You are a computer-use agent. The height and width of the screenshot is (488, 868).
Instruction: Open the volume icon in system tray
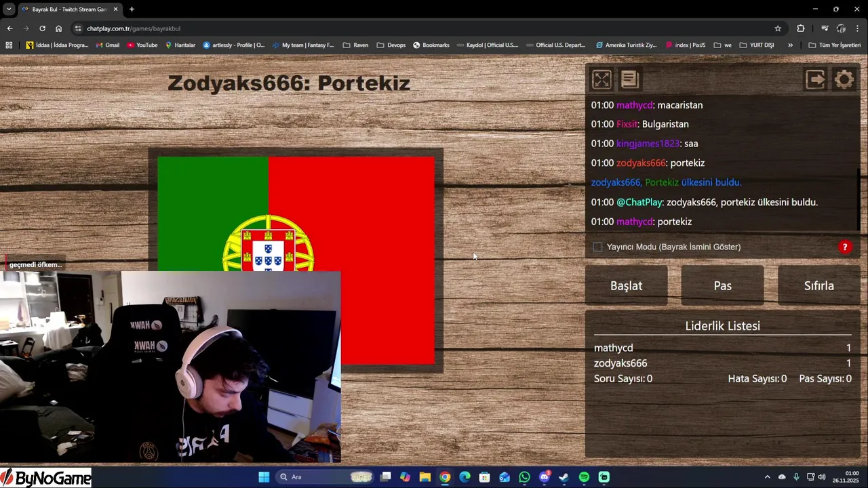(822, 477)
